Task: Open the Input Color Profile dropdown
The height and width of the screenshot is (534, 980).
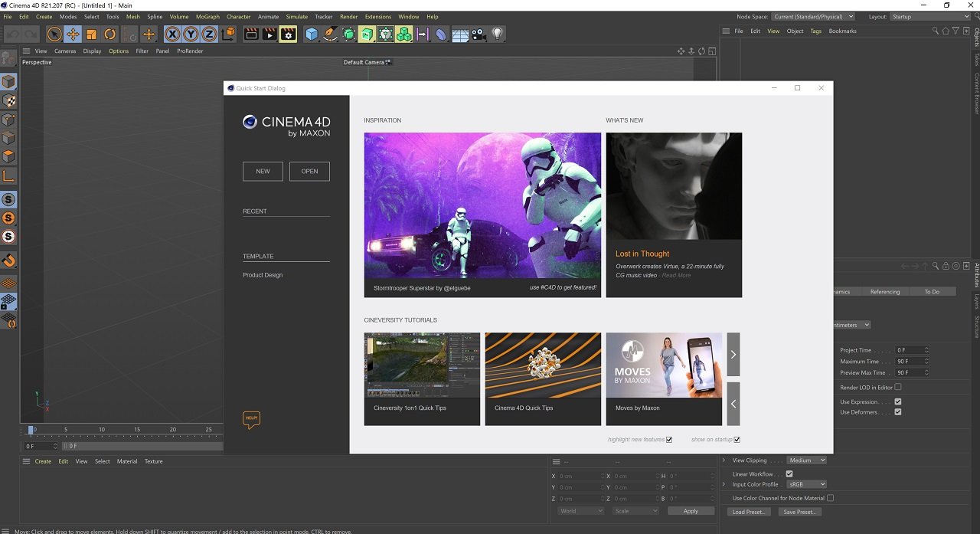Action: (807, 484)
